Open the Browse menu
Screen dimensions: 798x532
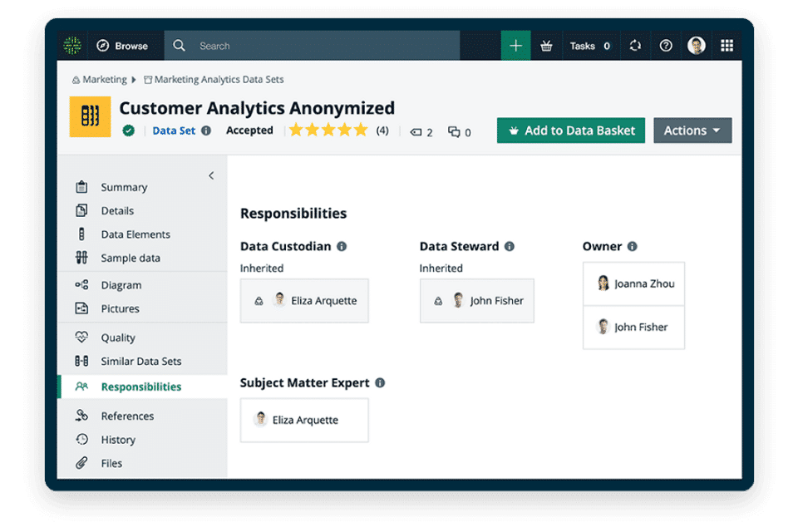tap(122, 46)
